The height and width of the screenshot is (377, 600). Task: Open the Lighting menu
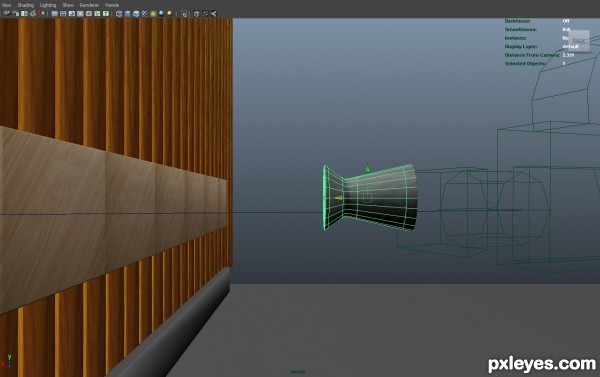pos(48,5)
